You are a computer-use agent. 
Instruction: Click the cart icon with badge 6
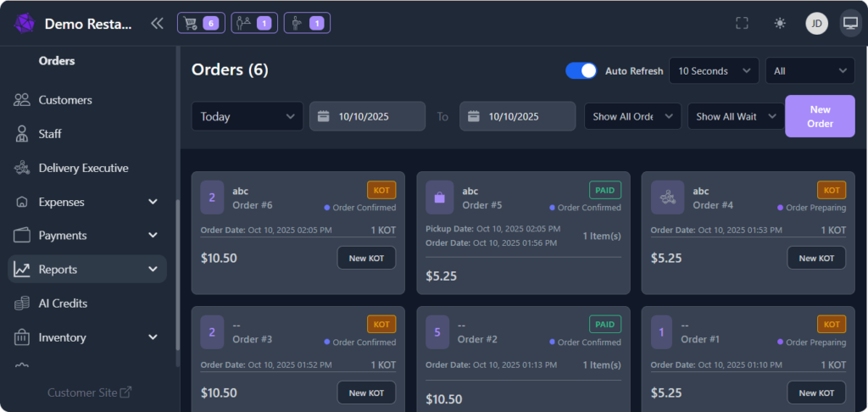click(200, 23)
